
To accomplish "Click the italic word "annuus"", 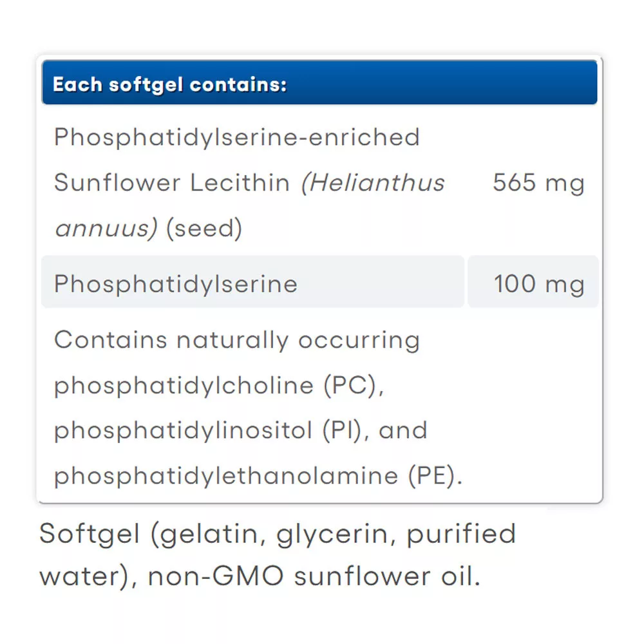I will pyautogui.click(x=106, y=229).
